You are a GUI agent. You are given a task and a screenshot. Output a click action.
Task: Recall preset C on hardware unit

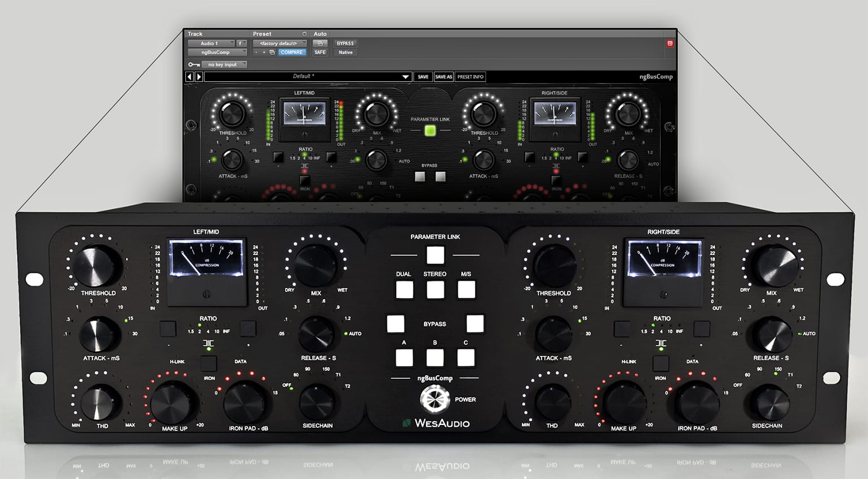pos(466,357)
